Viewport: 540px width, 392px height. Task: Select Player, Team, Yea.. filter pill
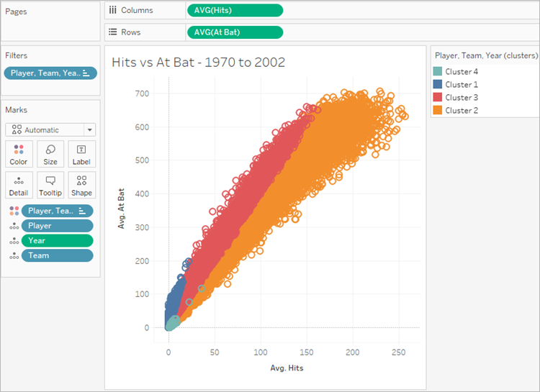[50, 73]
